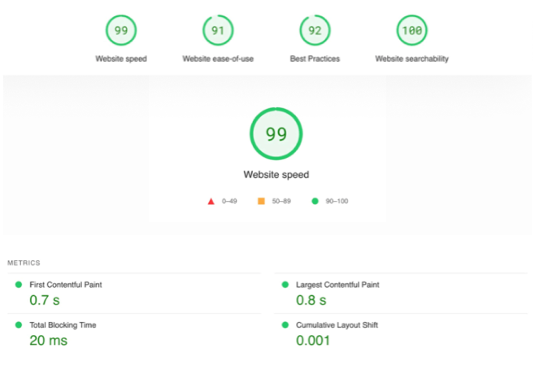The width and height of the screenshot is (535, 392).
Task: Click the green circle 90–100 legend icon
Action: click(314, 200)
